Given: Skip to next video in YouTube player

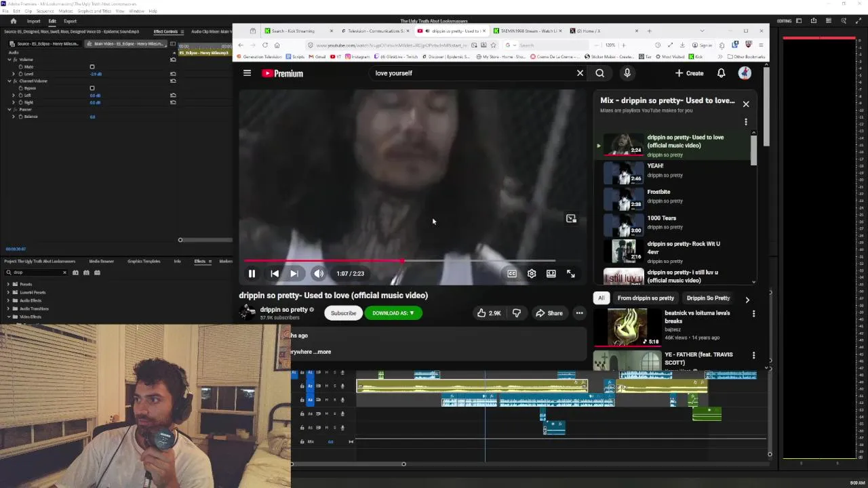Looking at the screenshot, I should coord(294,274).
